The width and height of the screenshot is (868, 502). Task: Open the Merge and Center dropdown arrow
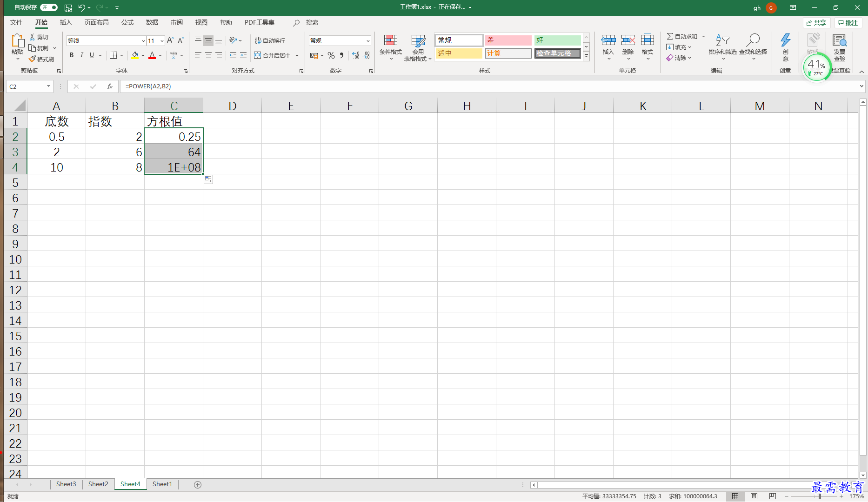click(x=297, y=55)
